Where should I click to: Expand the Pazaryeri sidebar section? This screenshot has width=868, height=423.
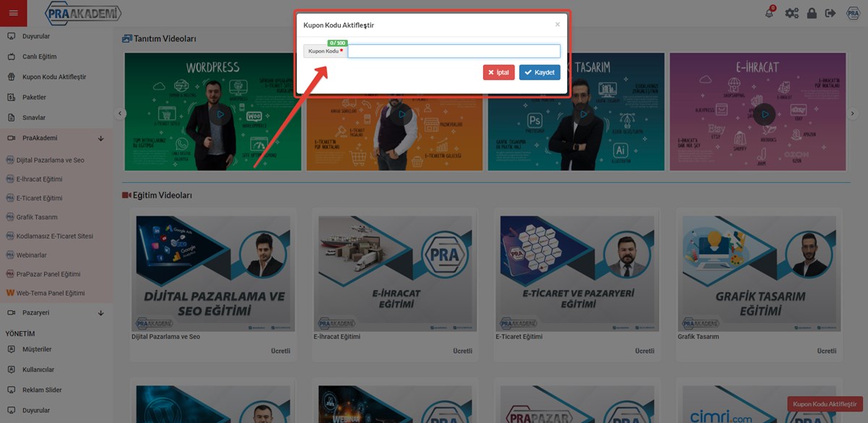point(56,312)
